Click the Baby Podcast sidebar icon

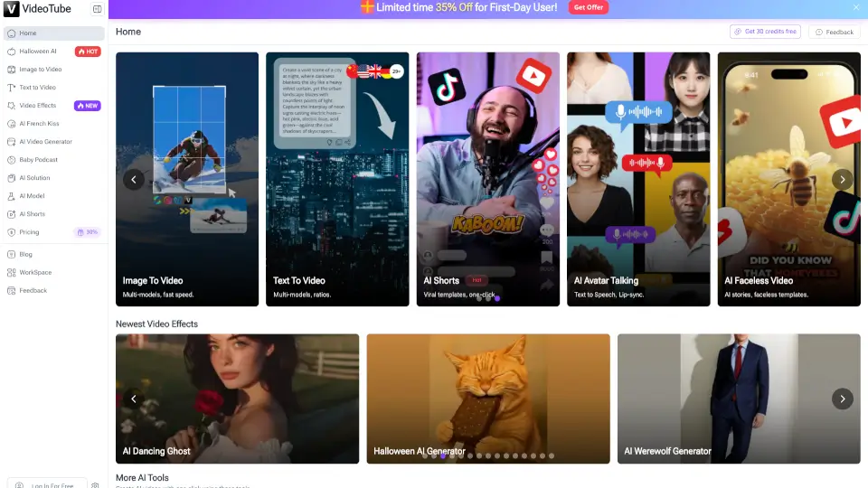click(11, 160)
